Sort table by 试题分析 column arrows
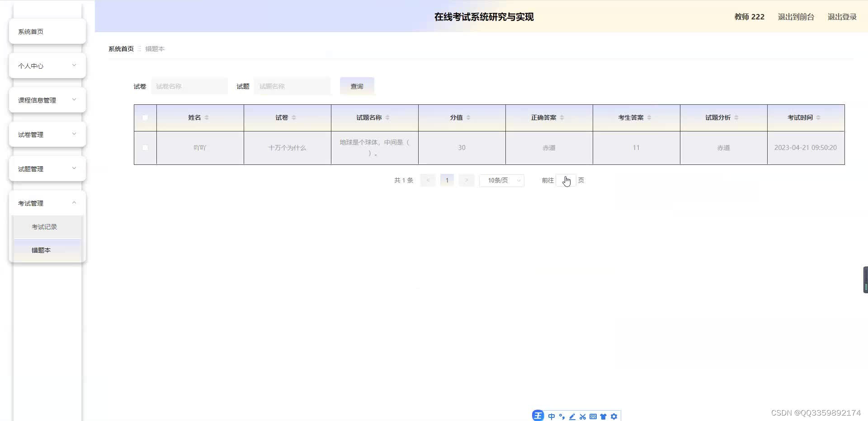 [736, 117]
